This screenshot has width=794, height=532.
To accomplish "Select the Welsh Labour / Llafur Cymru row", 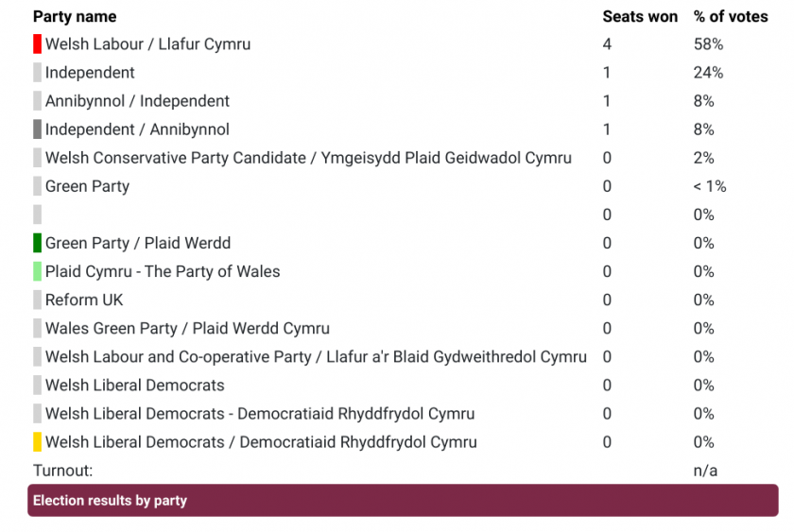I will 403,44.
